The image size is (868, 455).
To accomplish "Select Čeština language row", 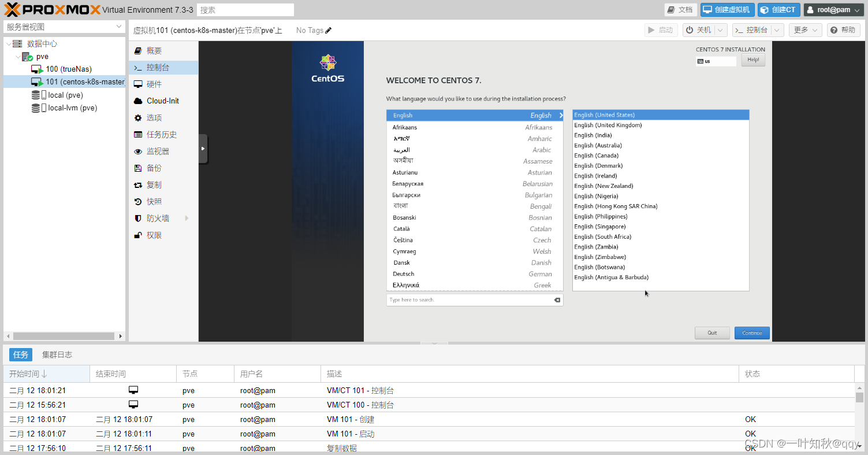I will [x=474, y=240].
